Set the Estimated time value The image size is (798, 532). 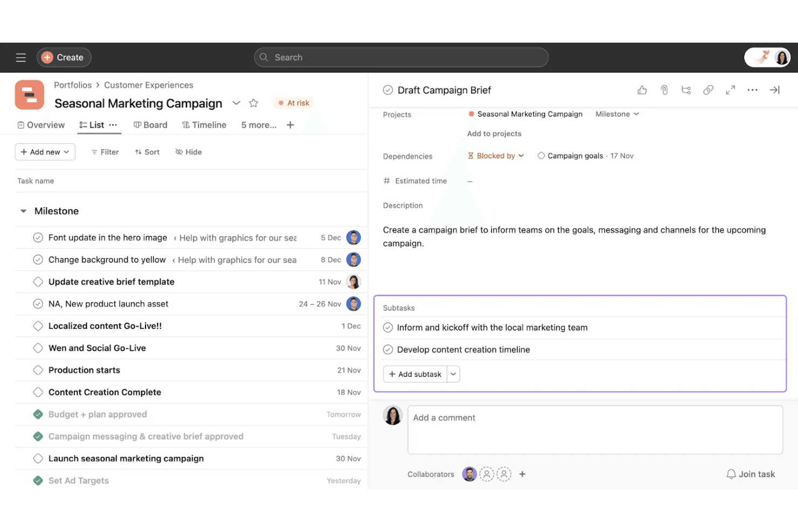pyautogui.click(x=470, y=181)
